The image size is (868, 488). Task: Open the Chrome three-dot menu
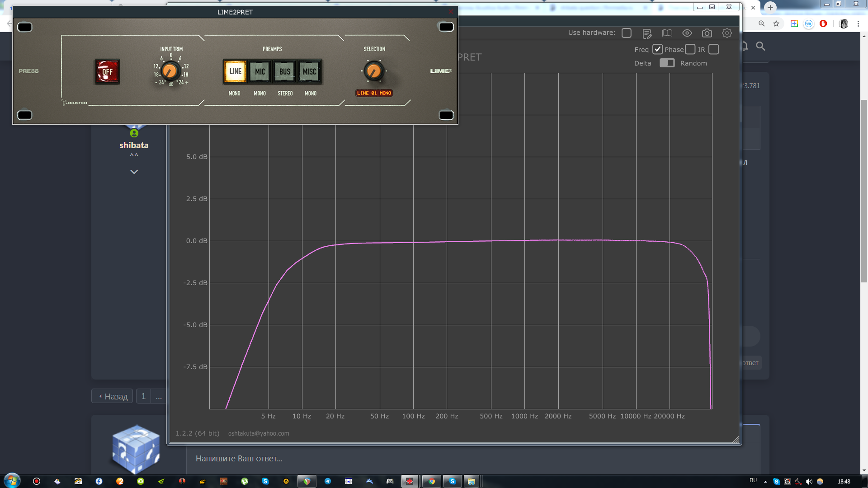click(x=858, y=23)
